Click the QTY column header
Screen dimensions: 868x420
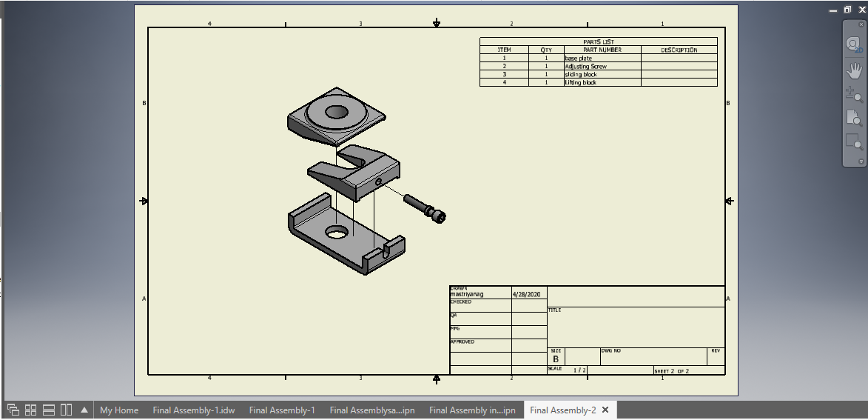tap(546, 50)
